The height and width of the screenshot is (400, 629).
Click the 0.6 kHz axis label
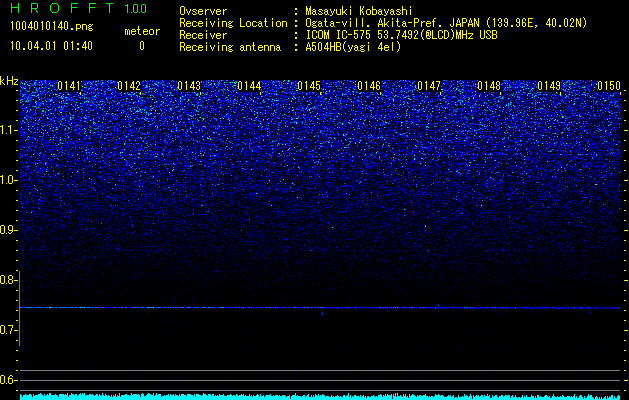7,380
